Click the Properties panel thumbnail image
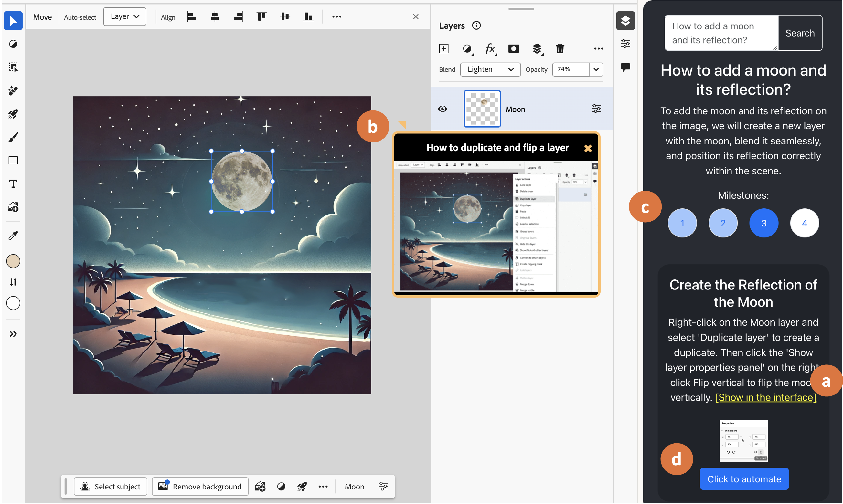Viewport: 843px width, 504px height. point(744,441)
